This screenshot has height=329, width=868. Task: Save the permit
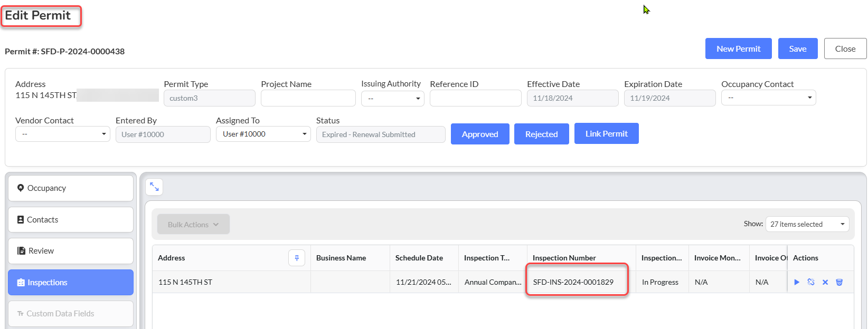(798, 49)
